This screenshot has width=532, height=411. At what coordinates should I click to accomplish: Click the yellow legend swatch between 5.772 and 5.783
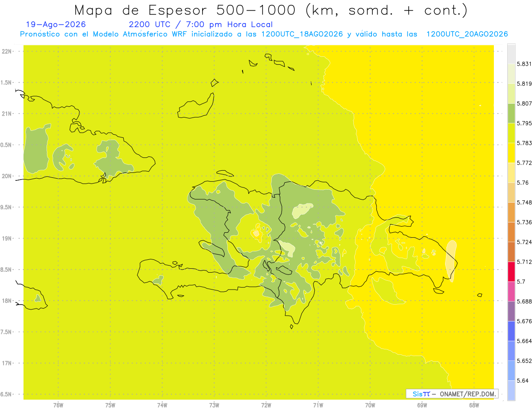point(511,153)
